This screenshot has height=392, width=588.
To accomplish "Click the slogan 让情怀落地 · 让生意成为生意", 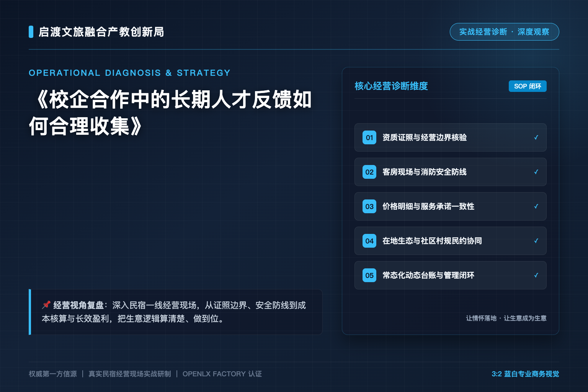I will point(506,318).
